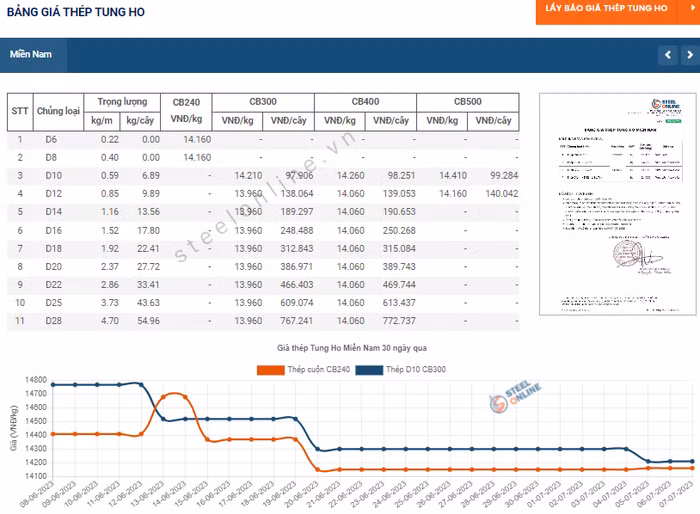
Task: Open the price quote document thumbnail
Action: tap(617, 204)
